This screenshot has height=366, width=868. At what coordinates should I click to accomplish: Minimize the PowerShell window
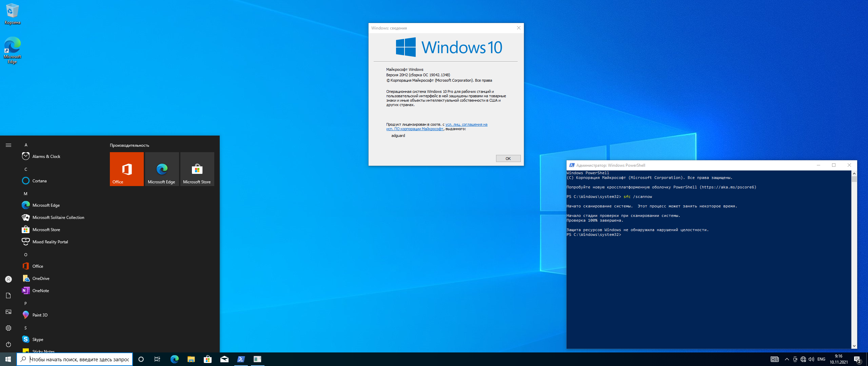[x=818, y=165]
